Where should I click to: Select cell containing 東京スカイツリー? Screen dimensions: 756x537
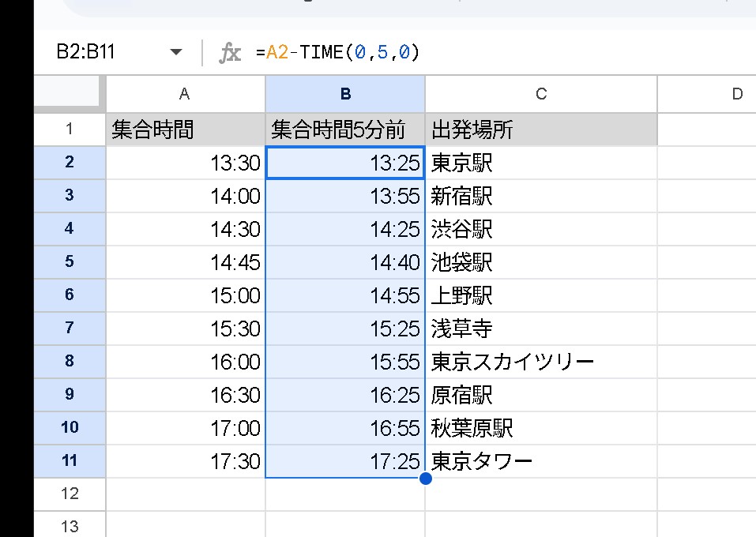tap(540, 362)
